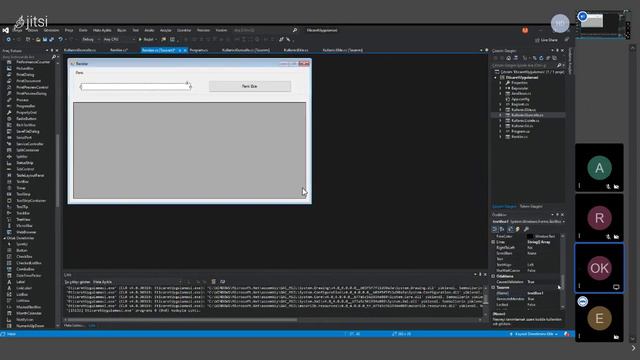
Task: Select the ComboBox control in the Toolbox
Action: click(25, 269)
